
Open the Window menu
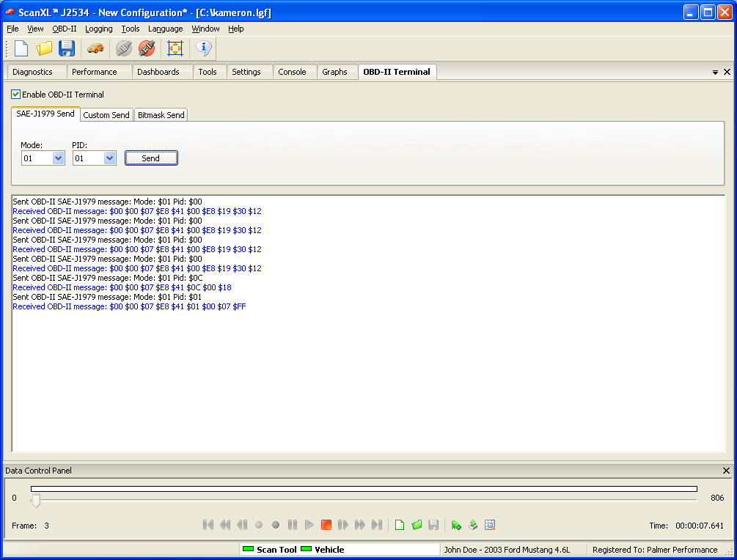coord(205,29)
